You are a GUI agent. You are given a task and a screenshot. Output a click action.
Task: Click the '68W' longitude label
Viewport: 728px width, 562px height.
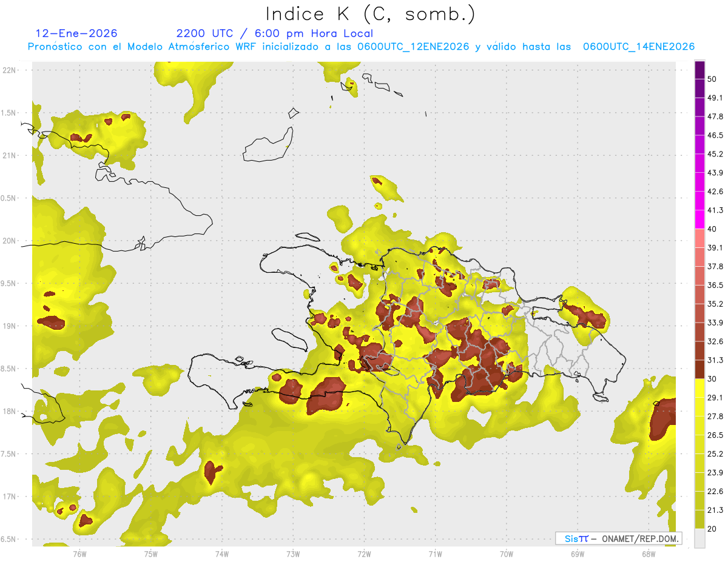pyautogui.click(x=649, y=553)
